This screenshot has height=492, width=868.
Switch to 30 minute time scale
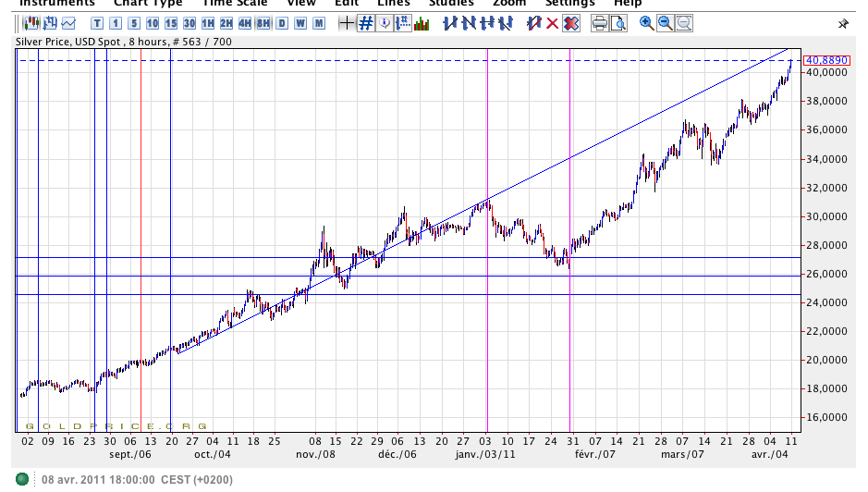point(189,23)
